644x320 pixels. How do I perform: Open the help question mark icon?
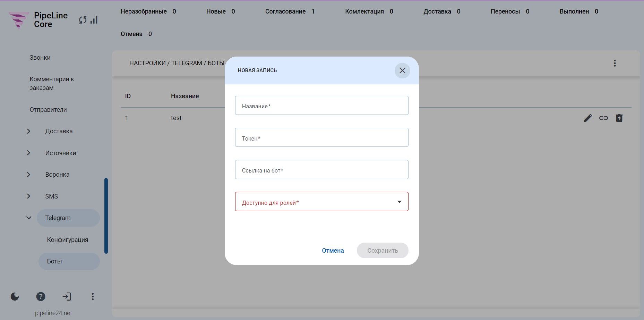click(x=41, y=296)
